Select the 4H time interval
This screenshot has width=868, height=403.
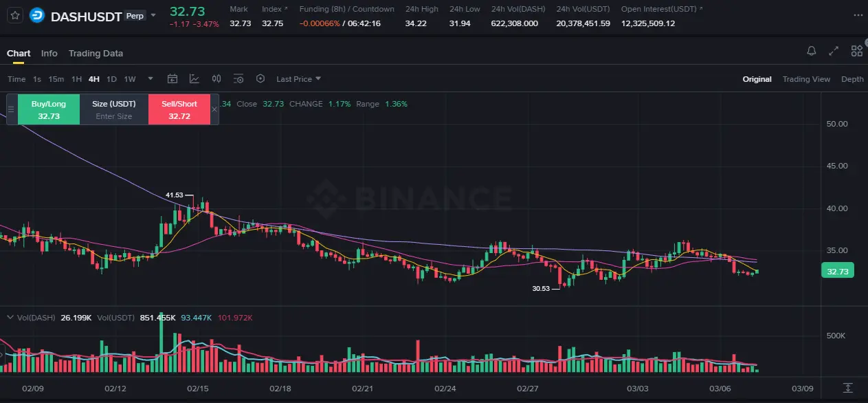[94, 79]
